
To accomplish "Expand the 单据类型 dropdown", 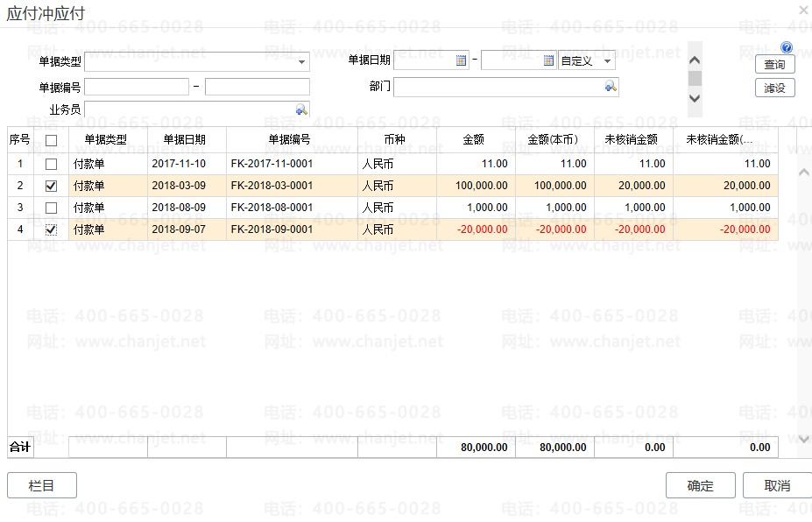I will point(302,62).
